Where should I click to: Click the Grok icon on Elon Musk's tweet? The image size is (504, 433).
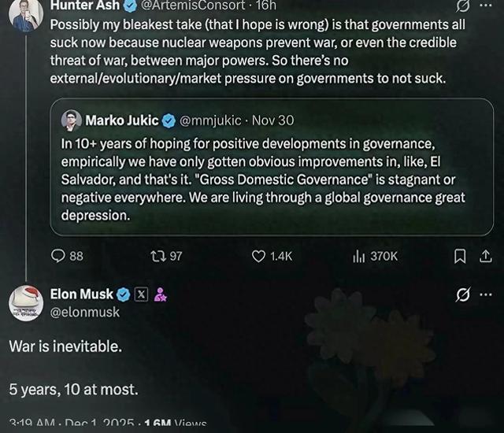coord(464,295)
